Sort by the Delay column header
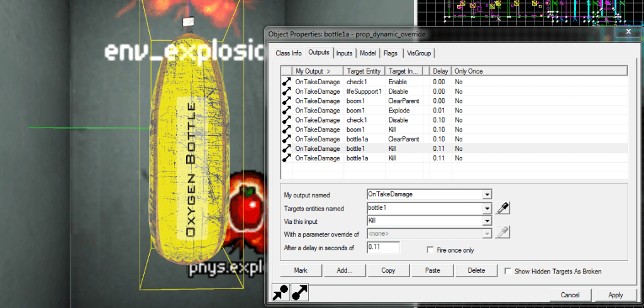Viewport: 644px width, 308px height. (440, 71)
